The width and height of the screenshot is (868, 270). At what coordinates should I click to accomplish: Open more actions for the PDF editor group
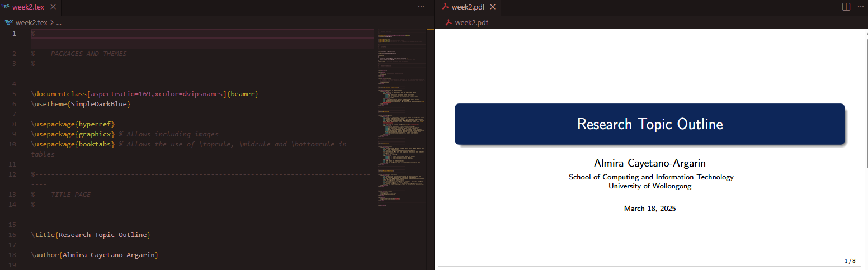[x=861, y=7]
